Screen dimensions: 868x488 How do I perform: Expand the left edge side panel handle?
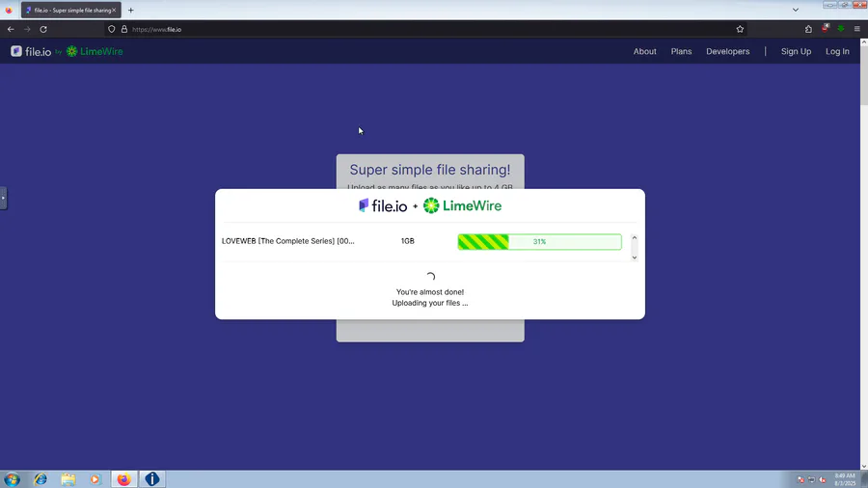click(x=3, y=198)
